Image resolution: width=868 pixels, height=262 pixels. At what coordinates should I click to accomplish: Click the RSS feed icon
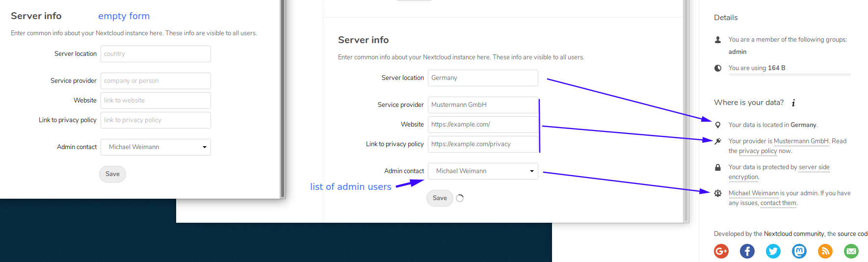(825, 251)
